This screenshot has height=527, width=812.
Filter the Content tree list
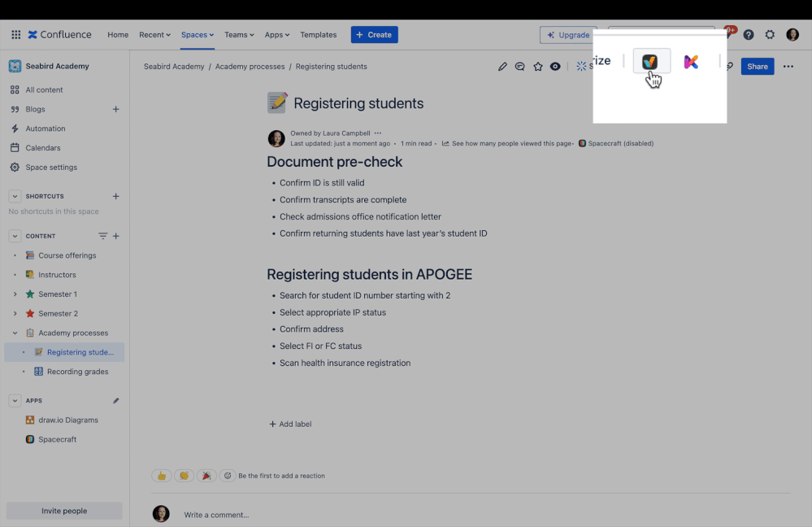tap(103, 236)
